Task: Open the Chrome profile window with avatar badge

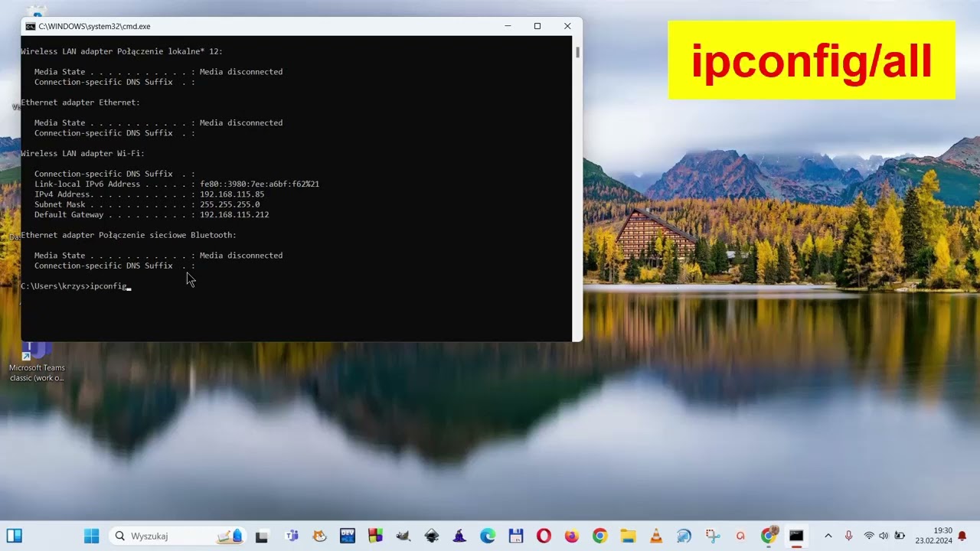Action: 769,535
